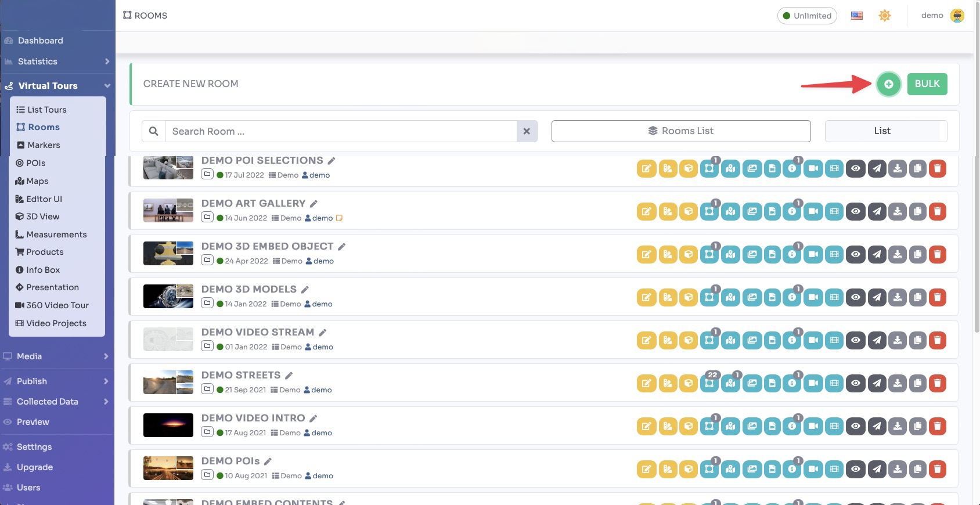Click the Search Room input field

tap(340, 132)
